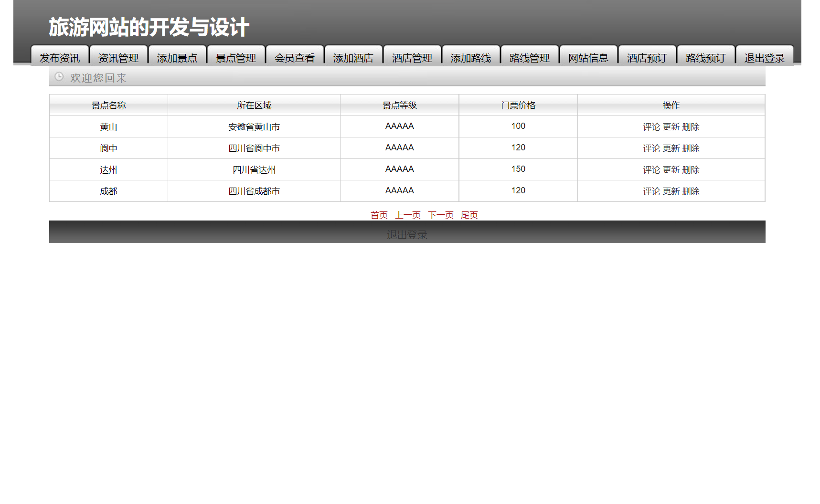Screen dimensions: 820x504
Task: Open 评论 for the 黄山 row
Action: [x=651, y=127]
